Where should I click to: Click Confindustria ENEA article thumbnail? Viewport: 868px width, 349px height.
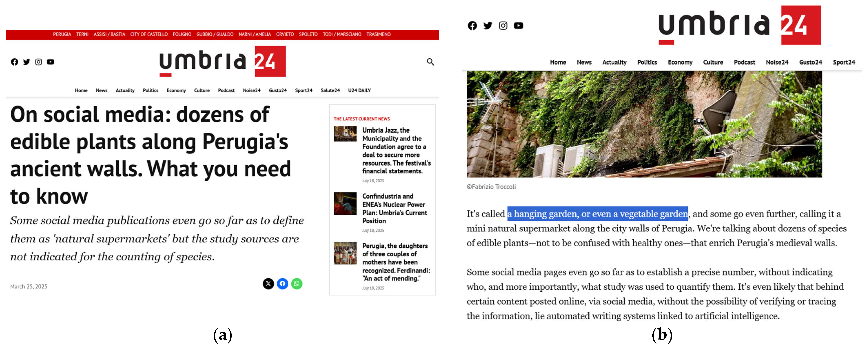pyautogui.click(x=345, y=204)
